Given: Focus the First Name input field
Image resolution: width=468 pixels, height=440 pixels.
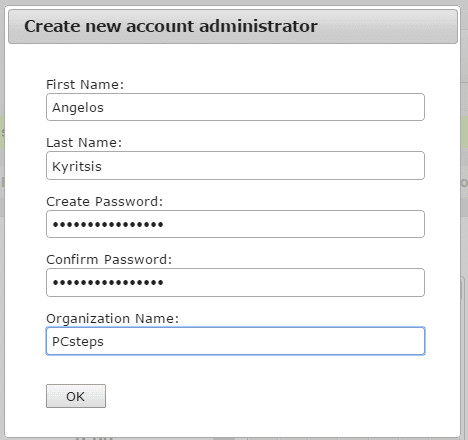Looking at the screenshot, I should coord(235,107).
